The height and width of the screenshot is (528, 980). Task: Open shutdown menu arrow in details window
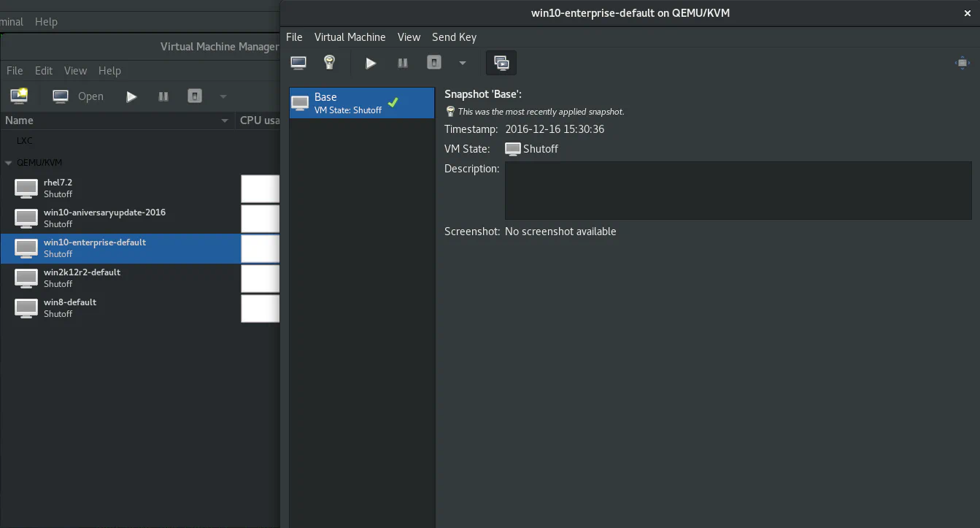[x=463, y=63]
